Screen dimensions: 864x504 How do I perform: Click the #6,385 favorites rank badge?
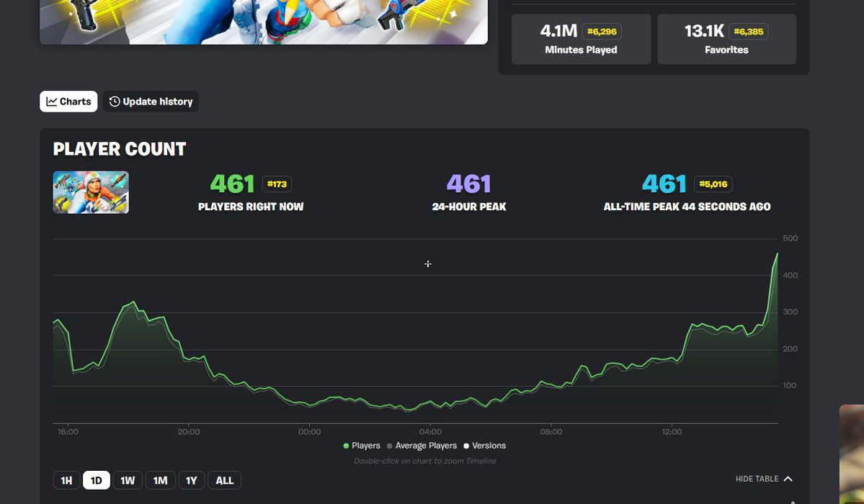pyautogui.click(x=748, y=32)
